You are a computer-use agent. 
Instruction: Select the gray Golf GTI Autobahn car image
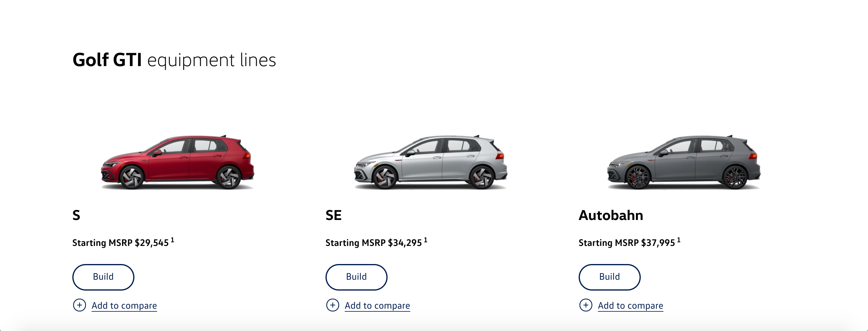click(x=684, y=163)
